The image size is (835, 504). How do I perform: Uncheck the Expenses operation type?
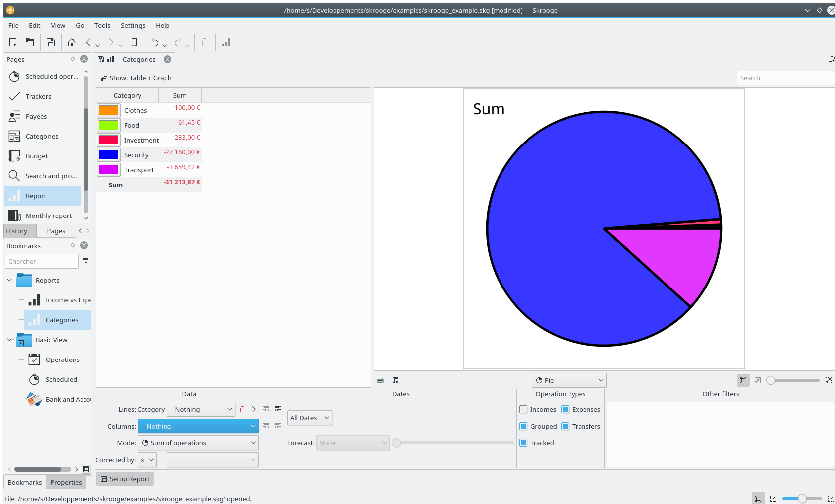[565, 410]
